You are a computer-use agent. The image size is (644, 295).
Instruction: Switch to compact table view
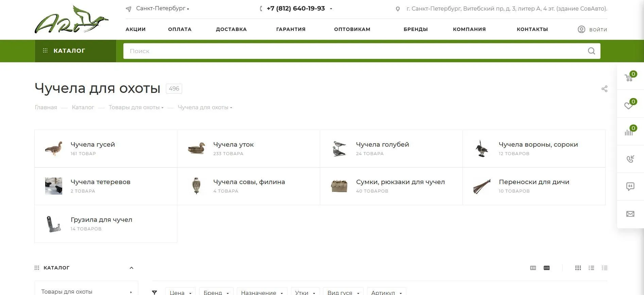pyautogui.click(x=604, y=268)
